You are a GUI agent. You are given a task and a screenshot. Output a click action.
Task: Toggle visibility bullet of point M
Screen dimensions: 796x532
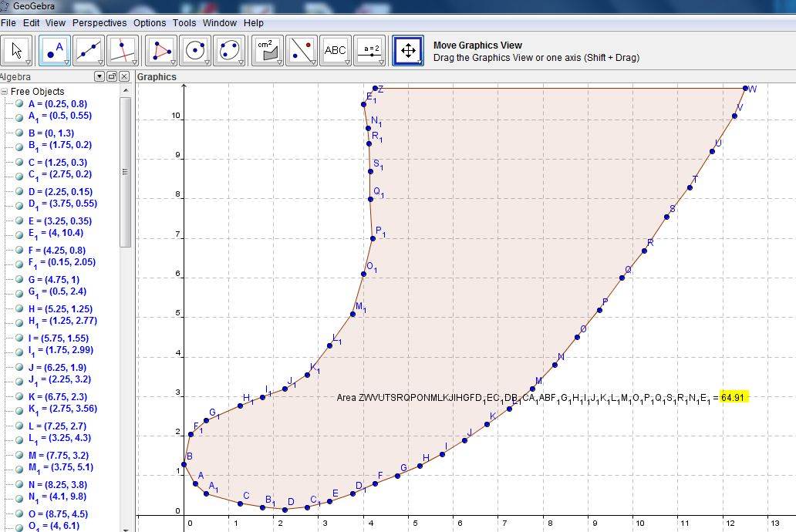(x=19, y=456)
